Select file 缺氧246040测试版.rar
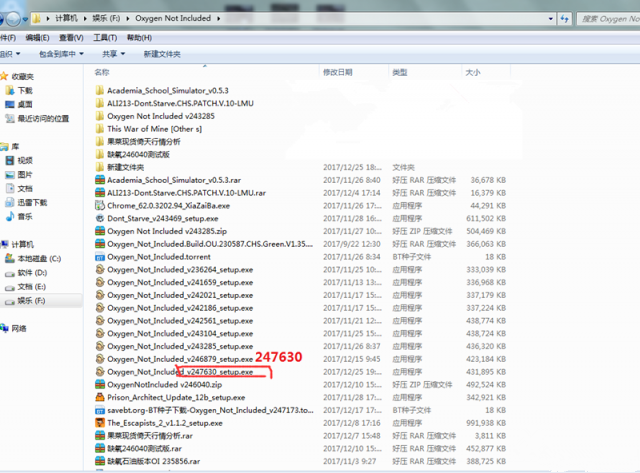Viewport: 640px width, 473px height. [144, 449]
